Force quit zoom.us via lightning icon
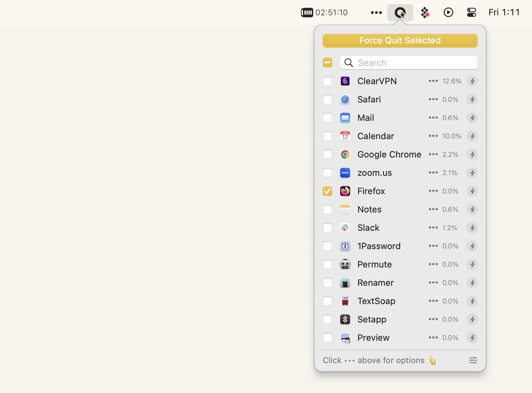 pyautogui.click(x=472, y=173)
